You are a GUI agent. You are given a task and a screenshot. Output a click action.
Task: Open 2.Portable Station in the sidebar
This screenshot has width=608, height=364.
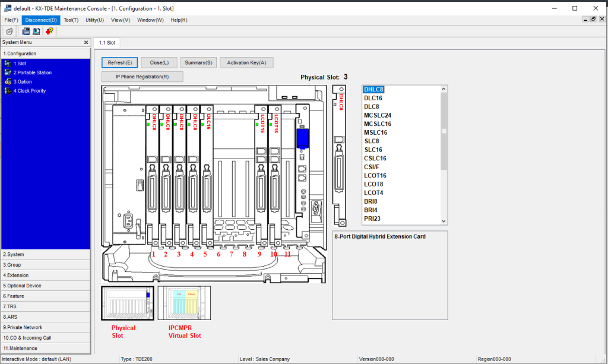[33, 72]
